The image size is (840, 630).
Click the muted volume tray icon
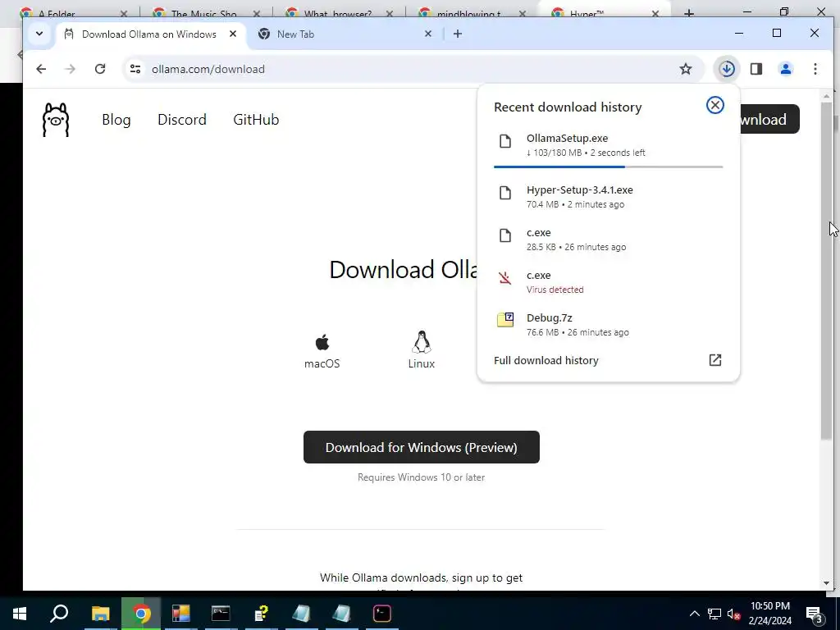pyautogui.click(x=733, y=614)
